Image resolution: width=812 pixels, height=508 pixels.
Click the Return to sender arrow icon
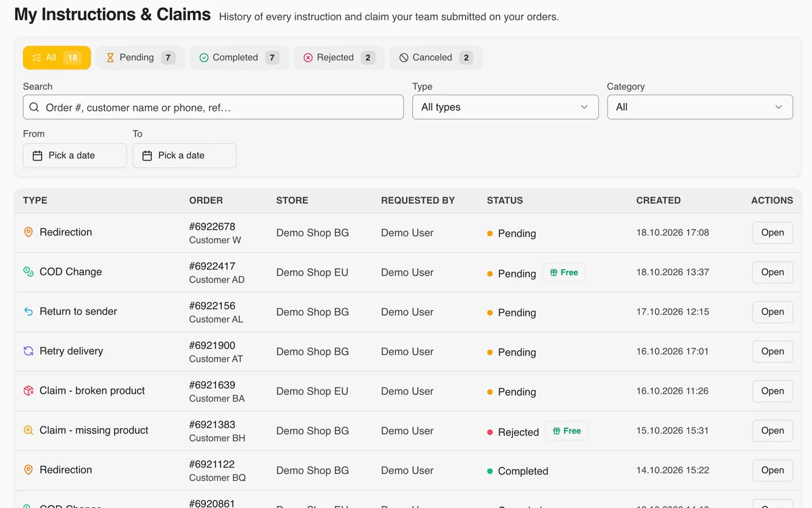pos(28,312)
